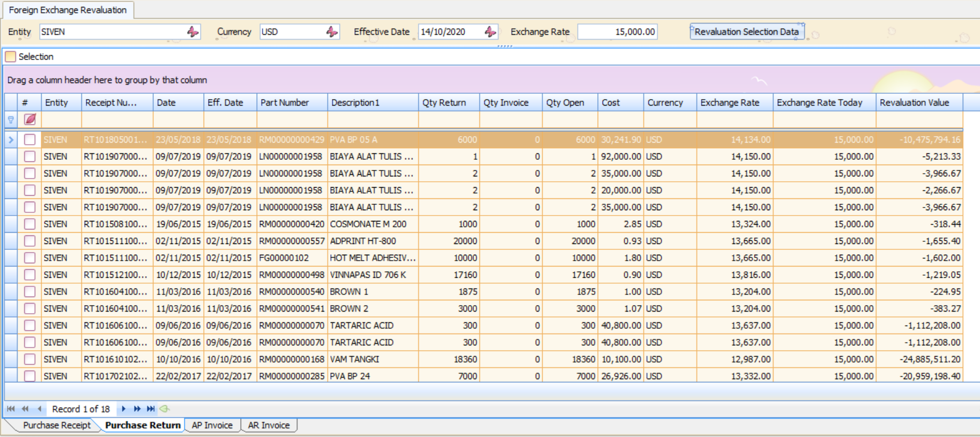980x437 pixels.
Task: Click the filter row funnel icon
Action: click(x=11, y=120)
